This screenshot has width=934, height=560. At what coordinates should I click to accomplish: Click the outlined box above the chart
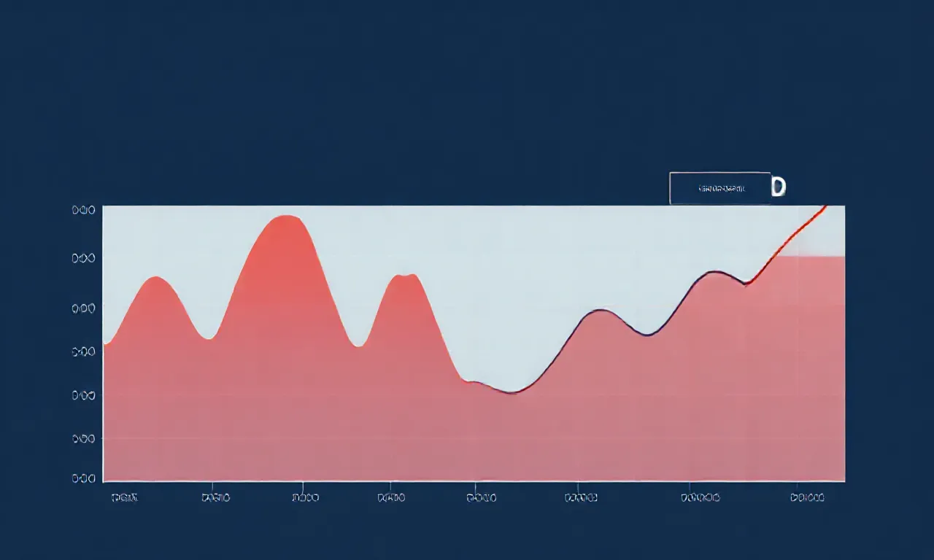[x=719, y=188]
